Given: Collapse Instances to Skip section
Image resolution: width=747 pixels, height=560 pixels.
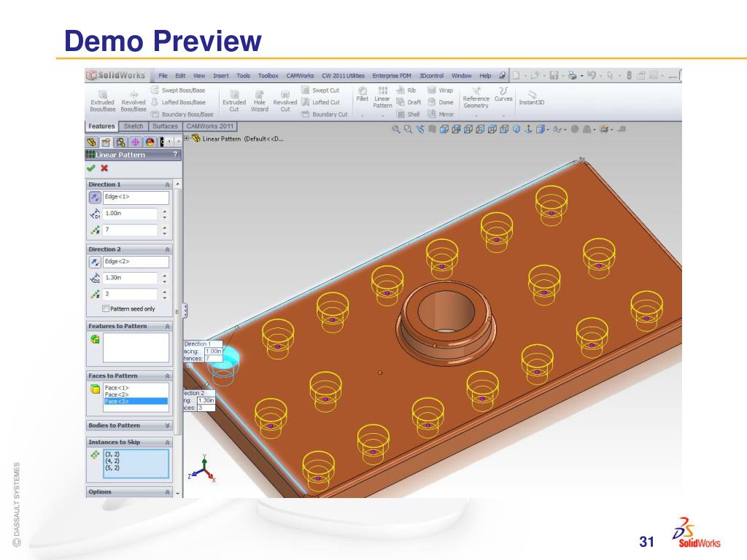Looking at the screenshot, I should coord(167,443).
